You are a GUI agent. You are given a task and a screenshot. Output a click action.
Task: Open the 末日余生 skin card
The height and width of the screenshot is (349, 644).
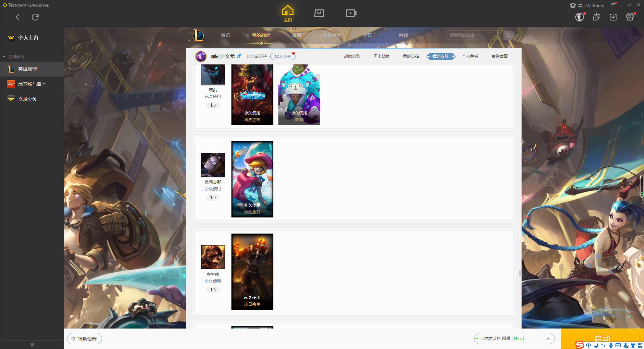[x=252, y=271]
